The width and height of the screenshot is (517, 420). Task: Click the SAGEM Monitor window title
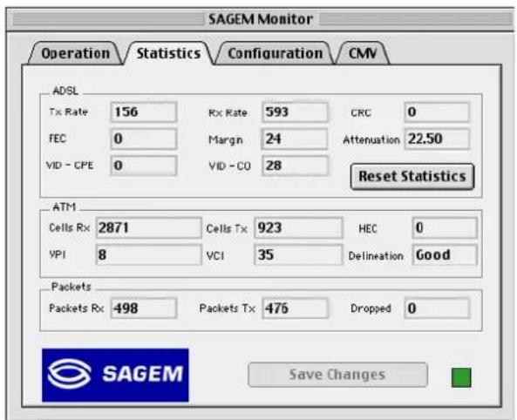coord(261,19)
